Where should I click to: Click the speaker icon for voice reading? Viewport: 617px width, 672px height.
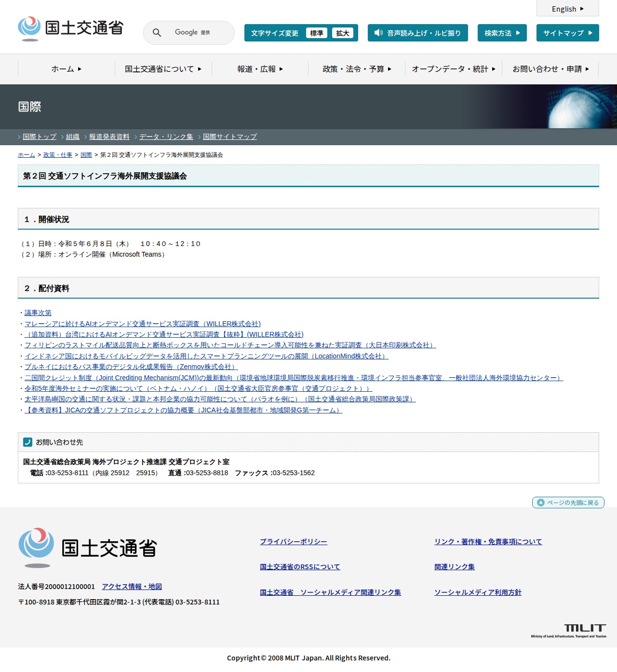pos(378,33)
